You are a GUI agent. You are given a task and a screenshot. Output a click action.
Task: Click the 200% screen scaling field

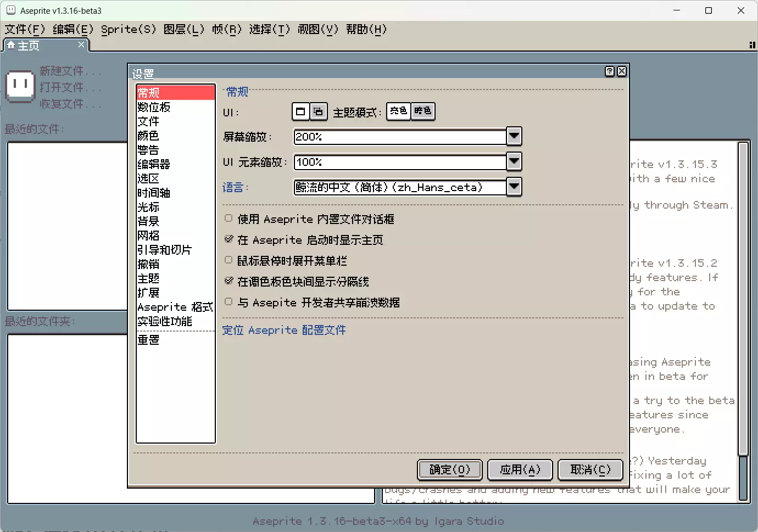click(x=400, y=137)
